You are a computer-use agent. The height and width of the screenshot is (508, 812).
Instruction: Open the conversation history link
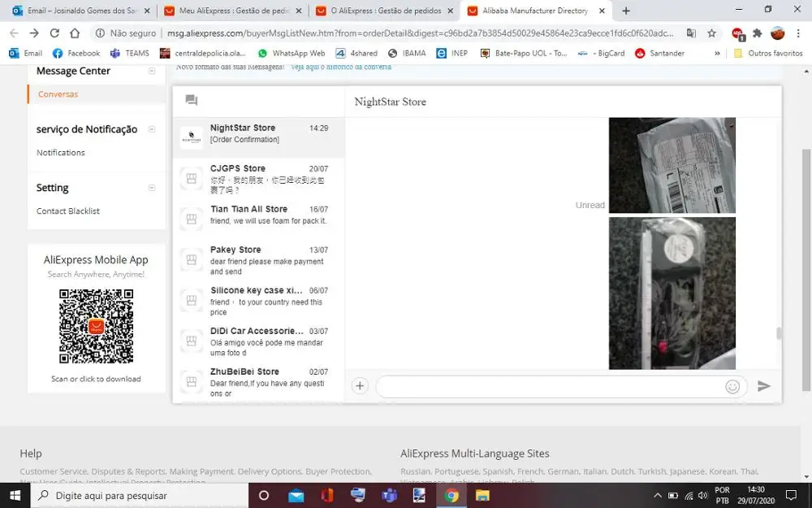341,67
